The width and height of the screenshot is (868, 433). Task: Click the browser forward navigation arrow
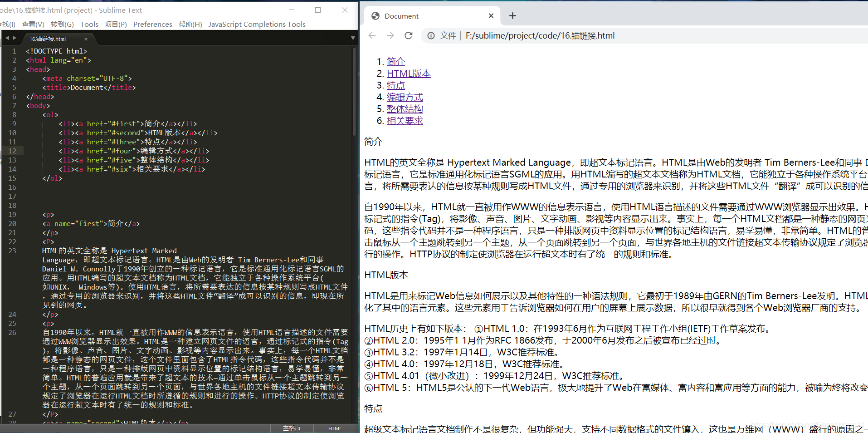click(x=390, y=35)
